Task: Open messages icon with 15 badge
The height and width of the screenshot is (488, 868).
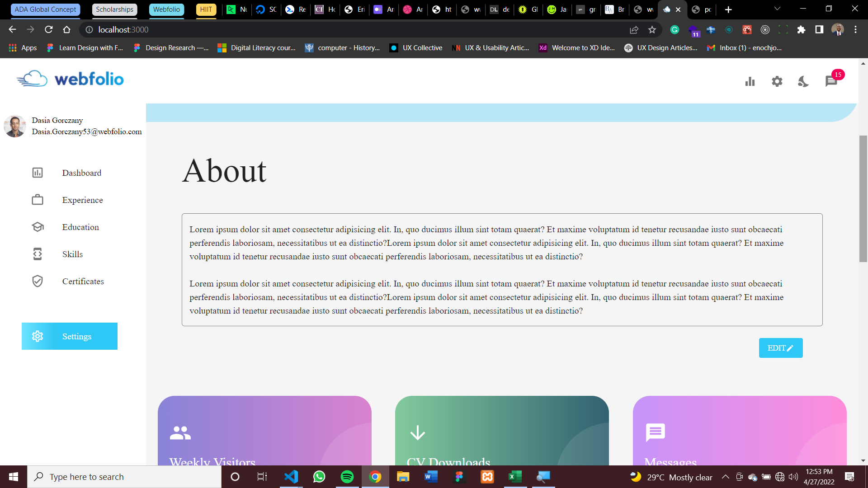Action: click(x=831, y=81)
